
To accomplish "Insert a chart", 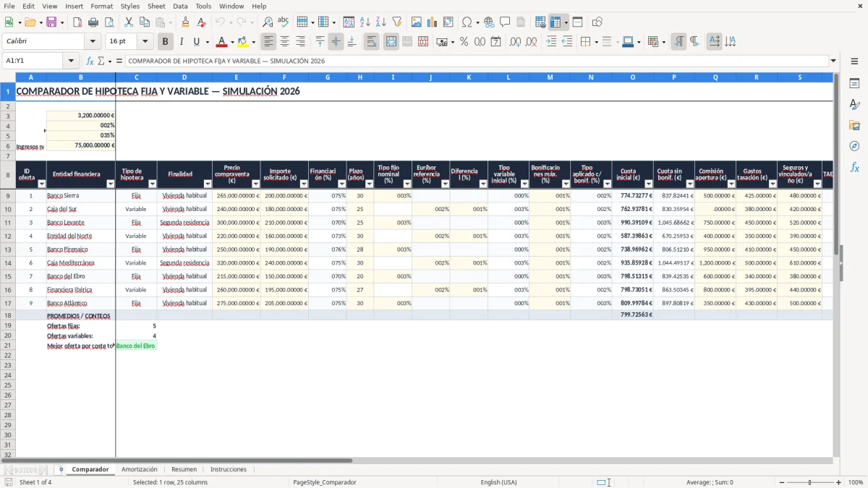I will tap(433, 22).
